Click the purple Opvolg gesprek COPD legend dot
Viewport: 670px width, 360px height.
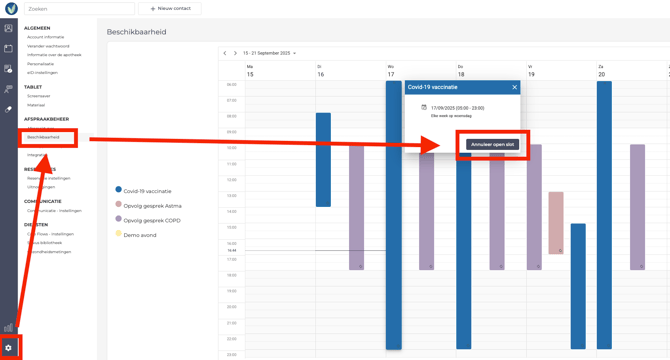(x=118, y=219)
